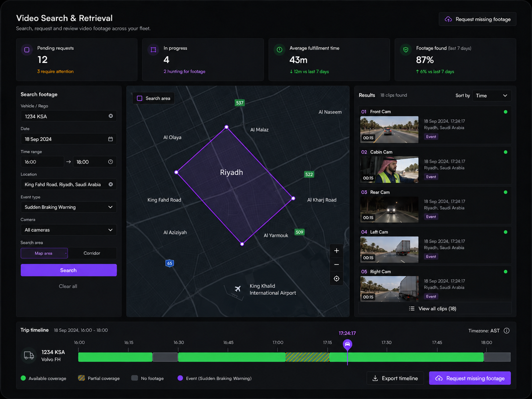
Task: Click status dot of Rear Cam clip
Action: coord(506,192)
